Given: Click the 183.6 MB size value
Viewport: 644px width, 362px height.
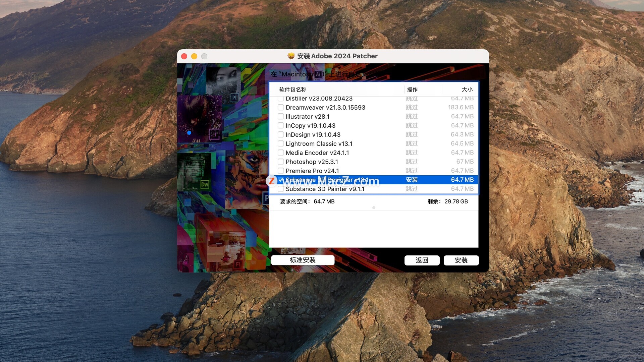Looking at the screenshot, I should coord(461,108).
